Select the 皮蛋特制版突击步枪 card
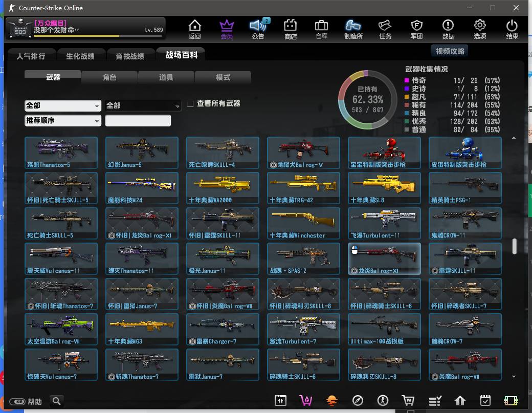The width and height of the screenshot is (532, 413). pyautogui.click(x=465, y=153)
